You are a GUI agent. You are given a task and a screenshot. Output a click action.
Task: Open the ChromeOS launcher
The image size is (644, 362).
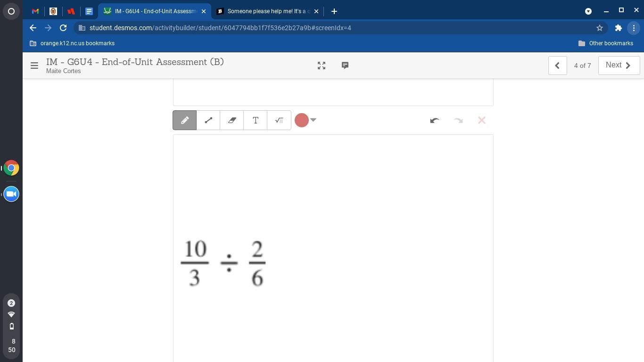pyautogui.click(x=11, y=11)
